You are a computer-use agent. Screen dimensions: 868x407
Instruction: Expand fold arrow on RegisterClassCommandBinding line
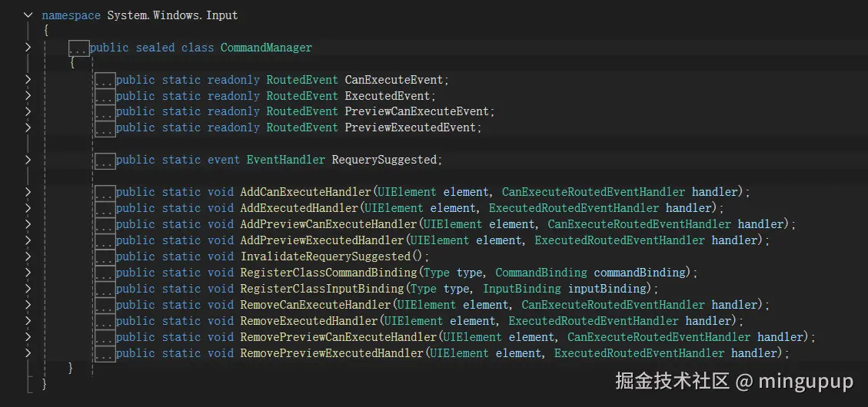tap(28, 273)
